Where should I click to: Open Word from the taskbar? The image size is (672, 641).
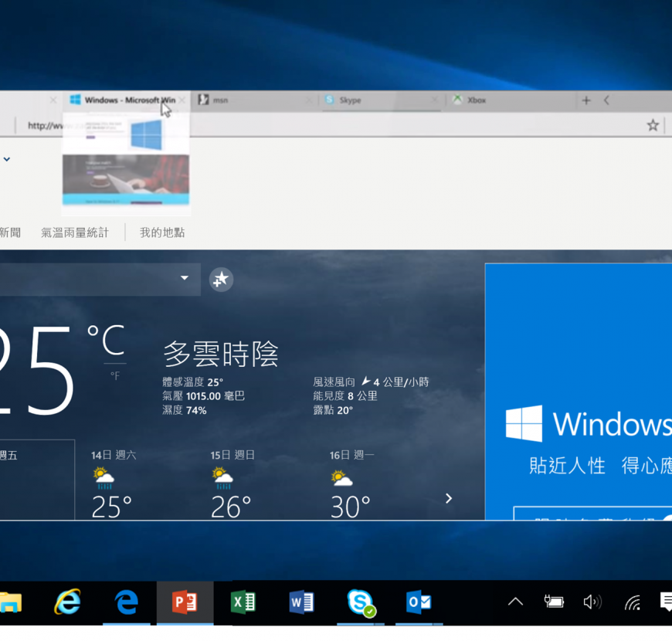(301, 602)
